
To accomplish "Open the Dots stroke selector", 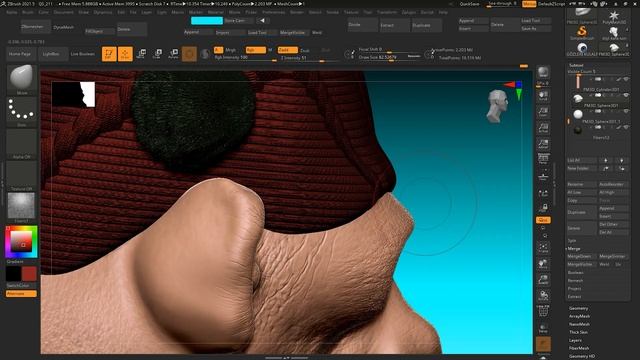I will (x=22, y=111).
